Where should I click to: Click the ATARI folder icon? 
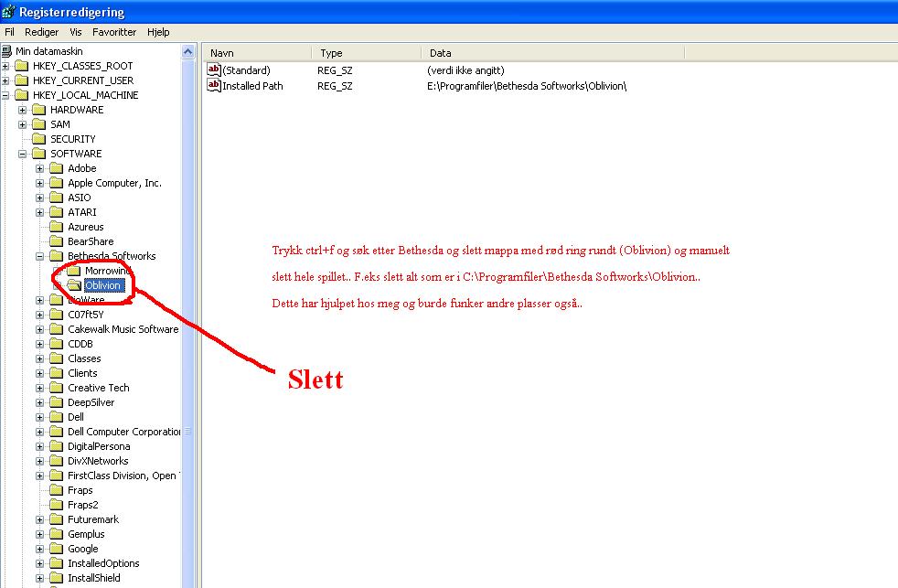57,212
